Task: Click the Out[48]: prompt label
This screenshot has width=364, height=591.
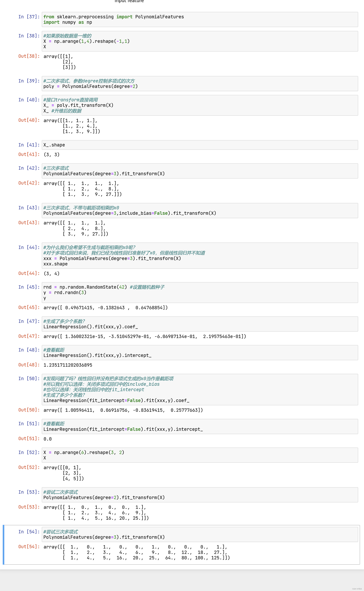Action: [29, 365]
